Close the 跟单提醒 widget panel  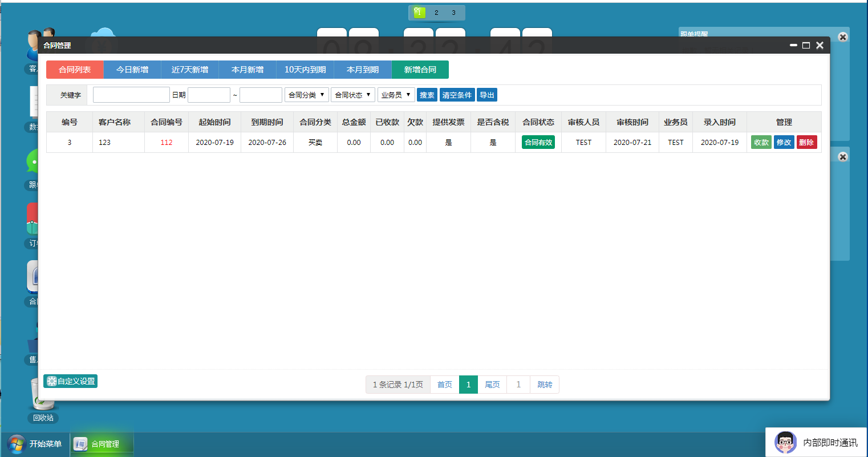click(x=842, y=37)
